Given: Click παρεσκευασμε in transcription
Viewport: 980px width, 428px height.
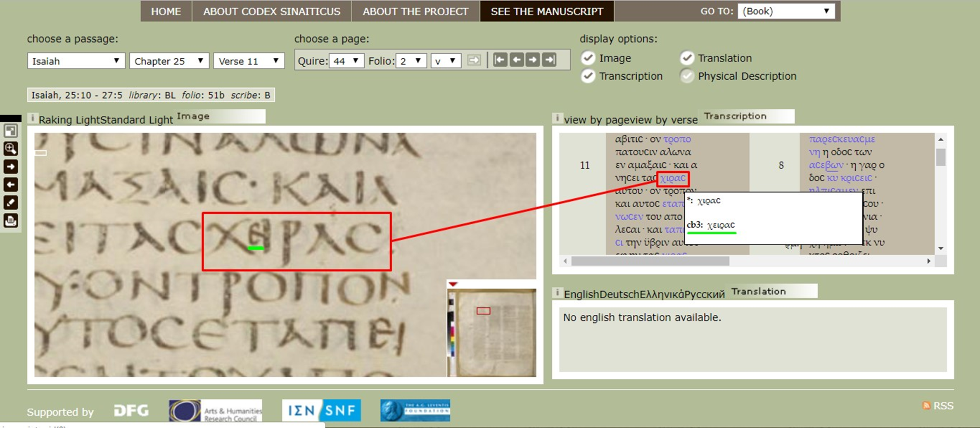Looking at the screenshot, I should pyautogui.click(x=842, y=139).
